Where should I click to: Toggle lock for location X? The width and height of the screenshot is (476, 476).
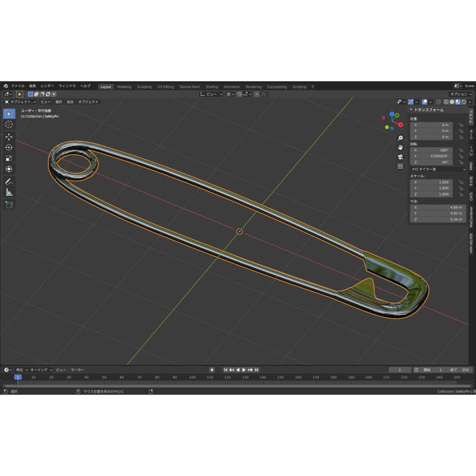[x=461, y=125]
